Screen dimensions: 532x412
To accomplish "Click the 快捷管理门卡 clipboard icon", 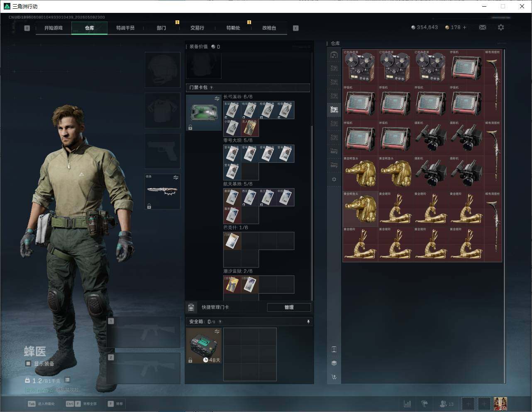I will click(x=191, y=307).
